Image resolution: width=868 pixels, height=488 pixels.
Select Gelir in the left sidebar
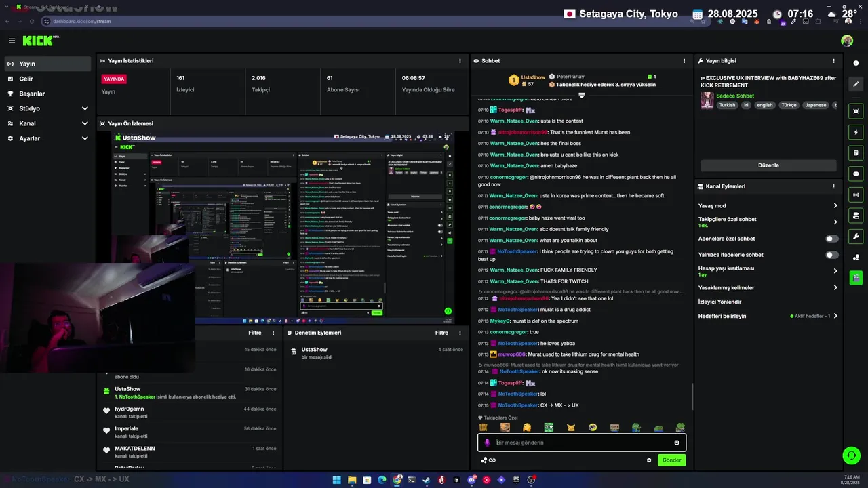(47, 79)
